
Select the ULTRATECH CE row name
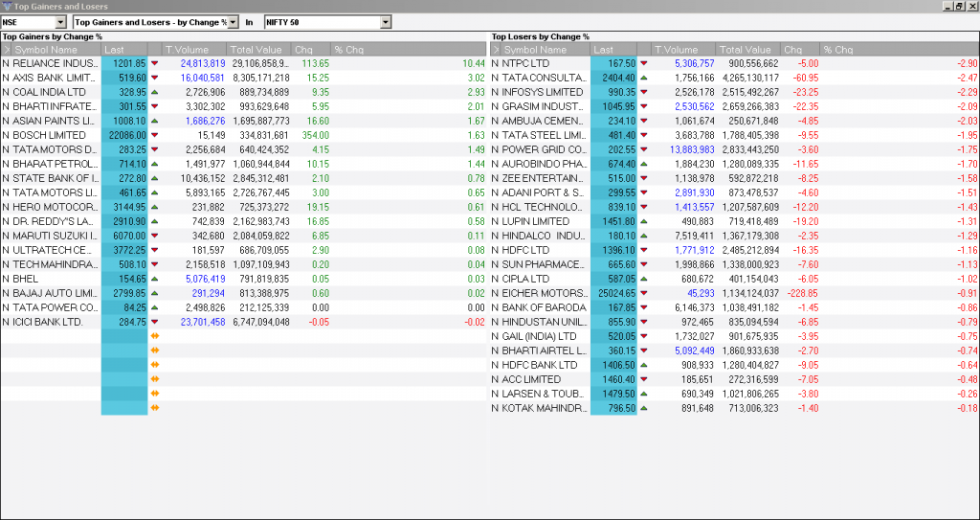point(56,250)
